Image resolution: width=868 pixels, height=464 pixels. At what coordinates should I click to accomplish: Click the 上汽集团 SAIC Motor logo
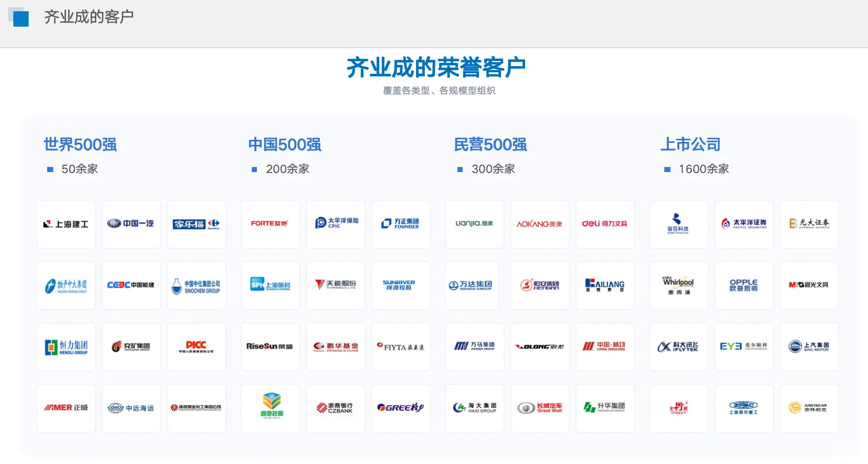click(x=809, y=347)
